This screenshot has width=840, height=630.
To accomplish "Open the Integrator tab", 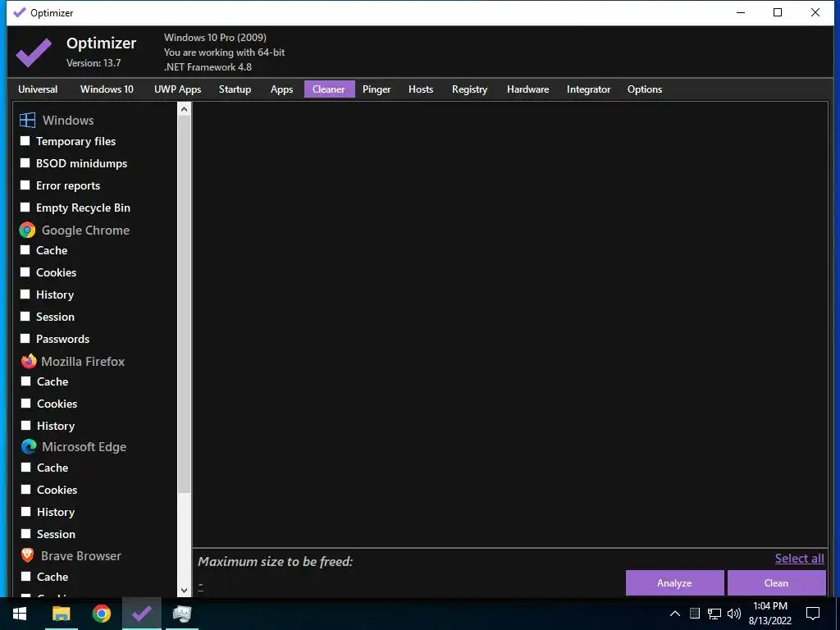I will pos(588,89).
